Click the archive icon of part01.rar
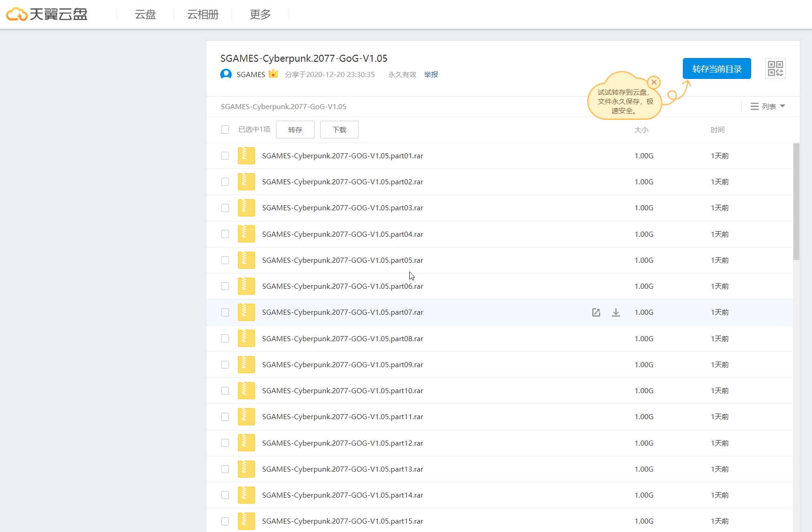 point(246,156)
